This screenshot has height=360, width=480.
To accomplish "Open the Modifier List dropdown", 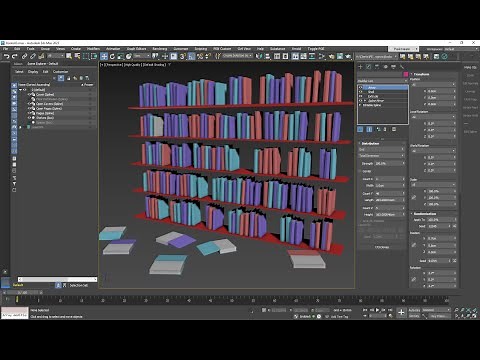I will click(x=382, y=81).
